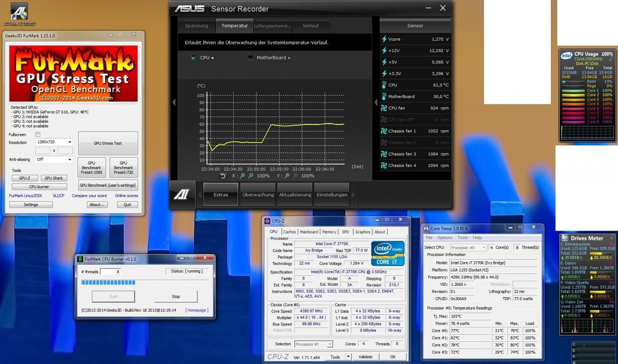This screenshot has width=618, height=364.
Task: Click the MotherBoard thermometer icon in sensor list
Action: 384,96
